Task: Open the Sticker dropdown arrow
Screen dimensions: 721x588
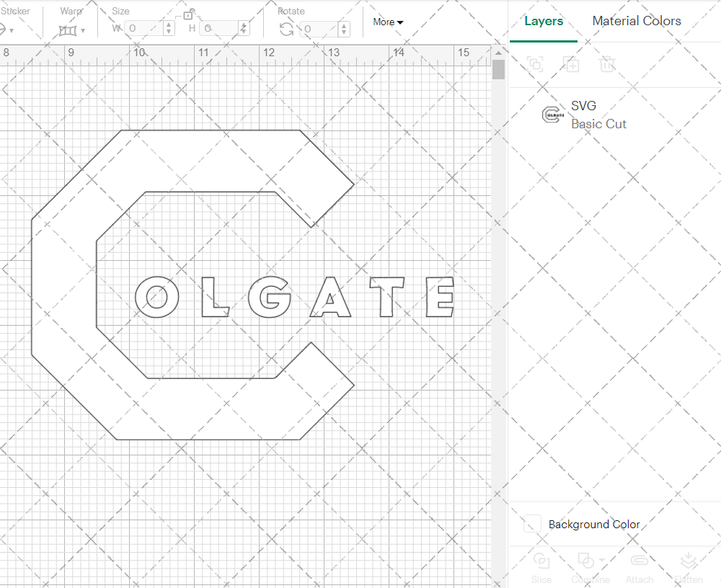Action: coord(12,31)
